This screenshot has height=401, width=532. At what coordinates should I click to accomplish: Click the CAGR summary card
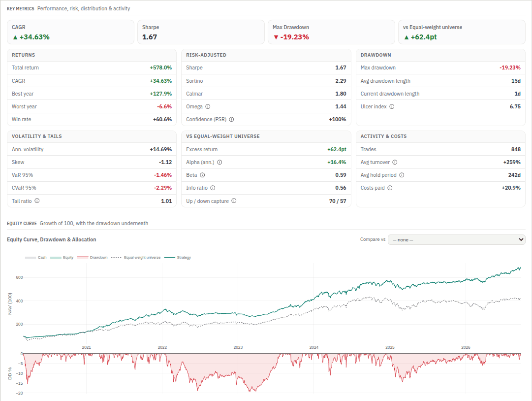[70, 32]
